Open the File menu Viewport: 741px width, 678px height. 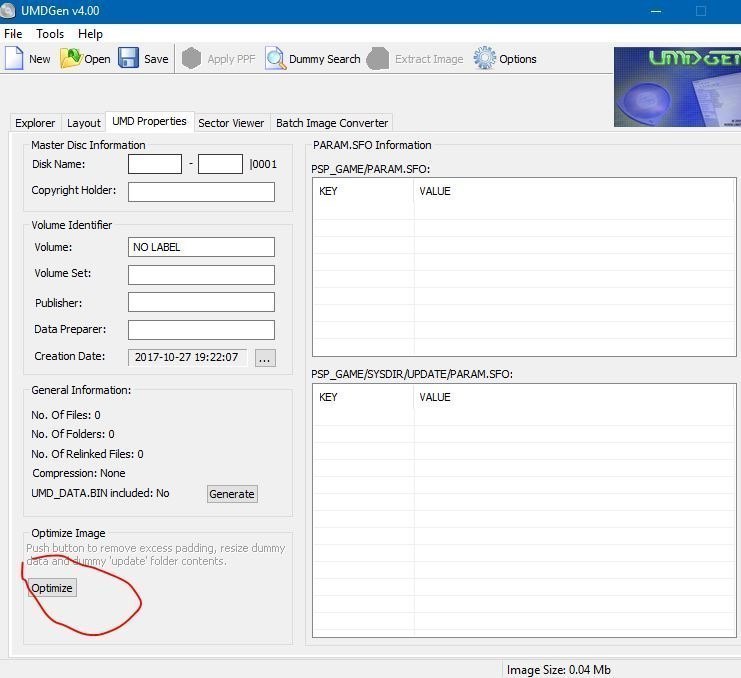13,34
